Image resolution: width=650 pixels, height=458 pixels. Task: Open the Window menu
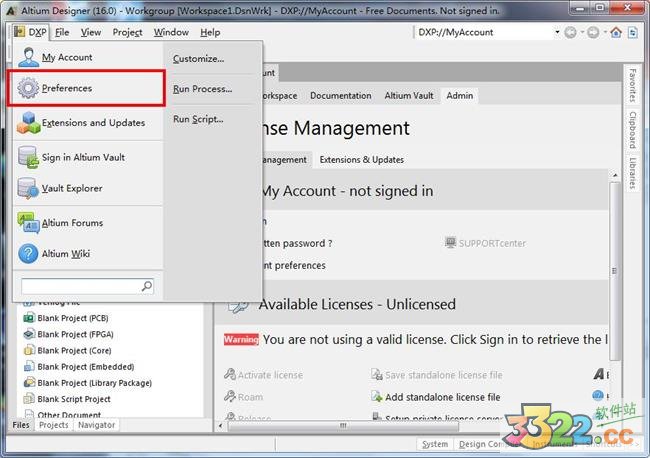pyautogui.click(x=171, y=32)
